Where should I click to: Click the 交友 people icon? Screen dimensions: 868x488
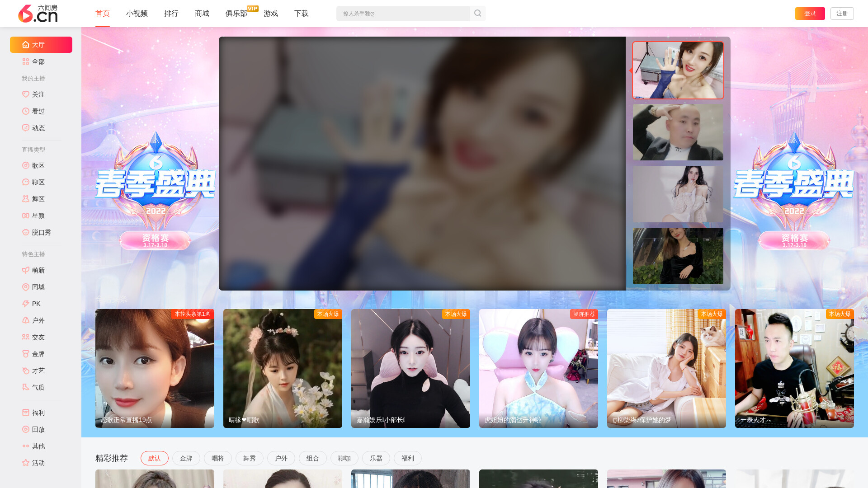26,337
